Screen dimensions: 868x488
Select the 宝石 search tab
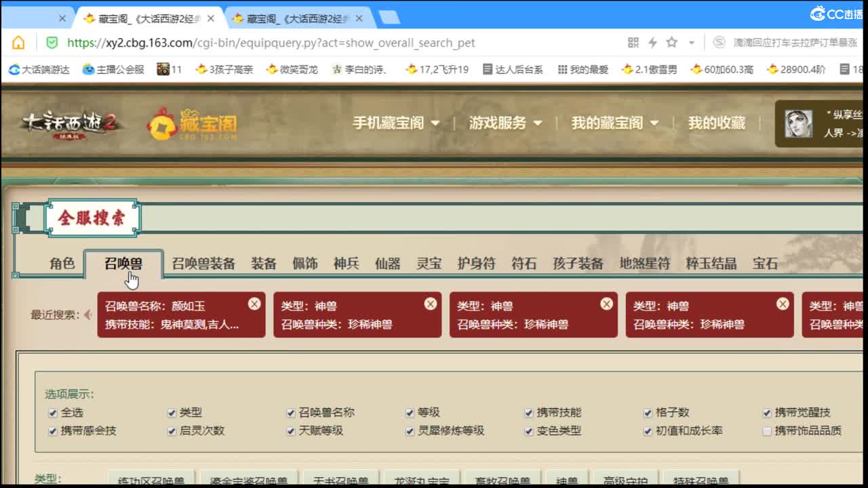pyautogui.click(x=766, y=264)
